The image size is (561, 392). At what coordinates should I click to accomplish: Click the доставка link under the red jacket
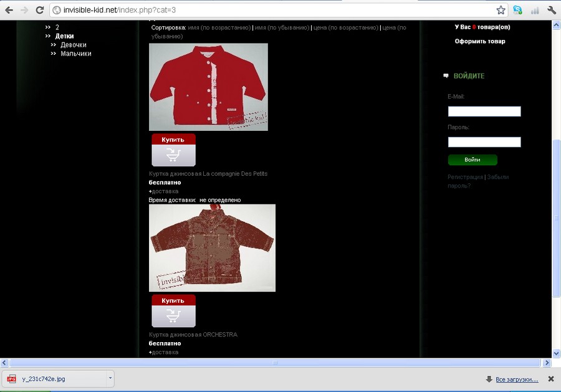[165, 191]
